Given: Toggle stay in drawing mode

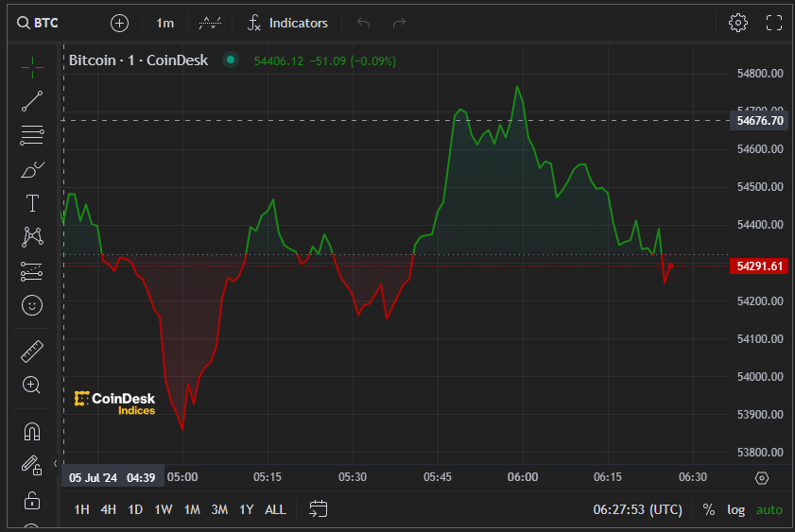Looking at the screenshot, I should [x=31, y=465].
